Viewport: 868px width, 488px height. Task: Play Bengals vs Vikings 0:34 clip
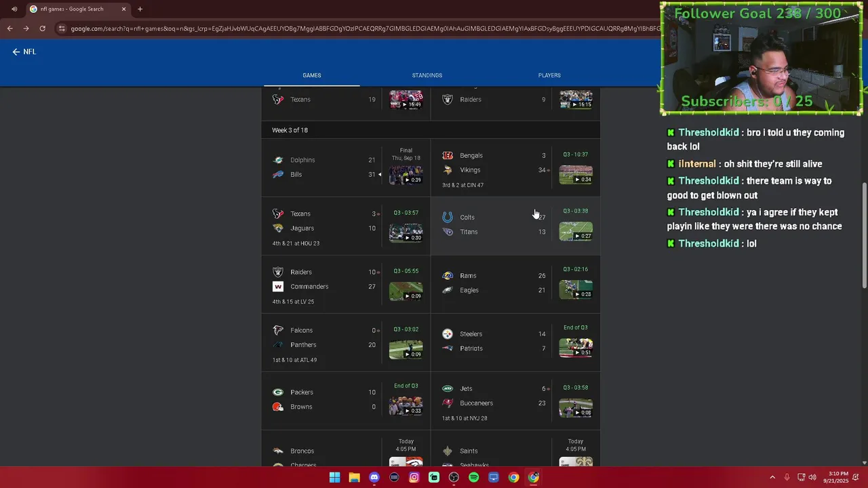pyautogui.click(x=576, y=175)
